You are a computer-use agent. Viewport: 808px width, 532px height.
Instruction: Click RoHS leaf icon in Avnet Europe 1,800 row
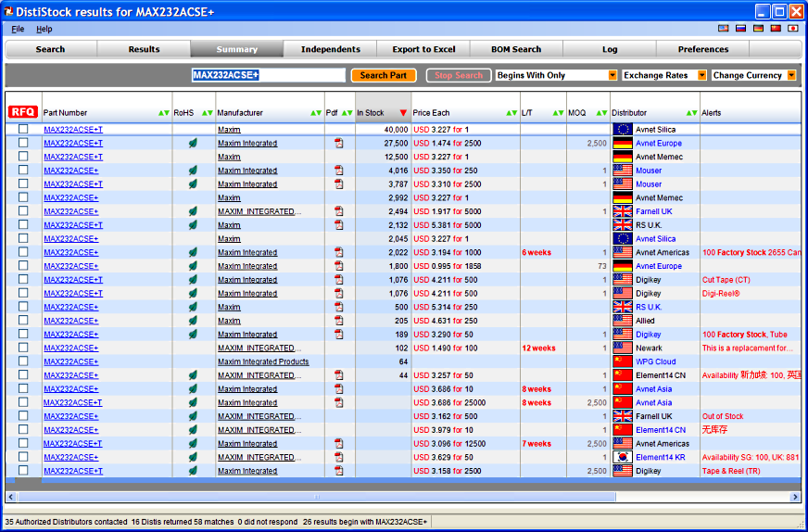click(x=193, y=265)
